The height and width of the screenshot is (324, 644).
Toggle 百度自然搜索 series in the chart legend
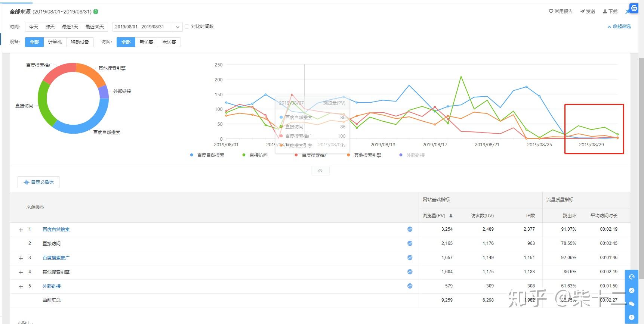point(207,155)
